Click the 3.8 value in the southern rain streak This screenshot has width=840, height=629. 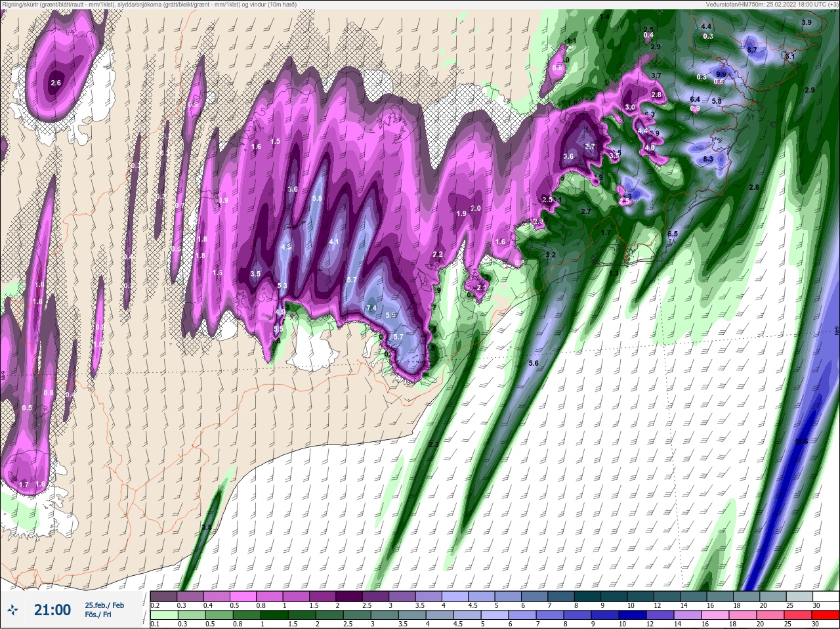click(x=207, y=528)
